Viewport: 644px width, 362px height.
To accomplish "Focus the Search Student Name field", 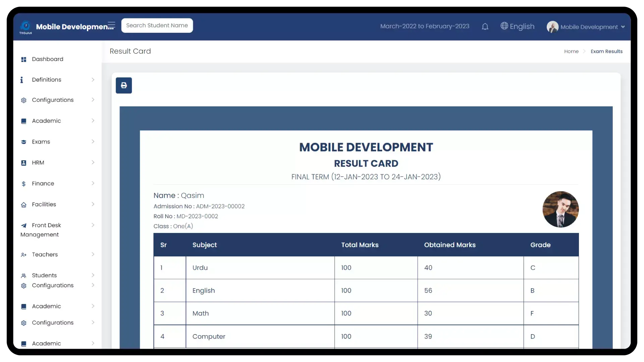I will pyautogui.click(x=157, y=25).
